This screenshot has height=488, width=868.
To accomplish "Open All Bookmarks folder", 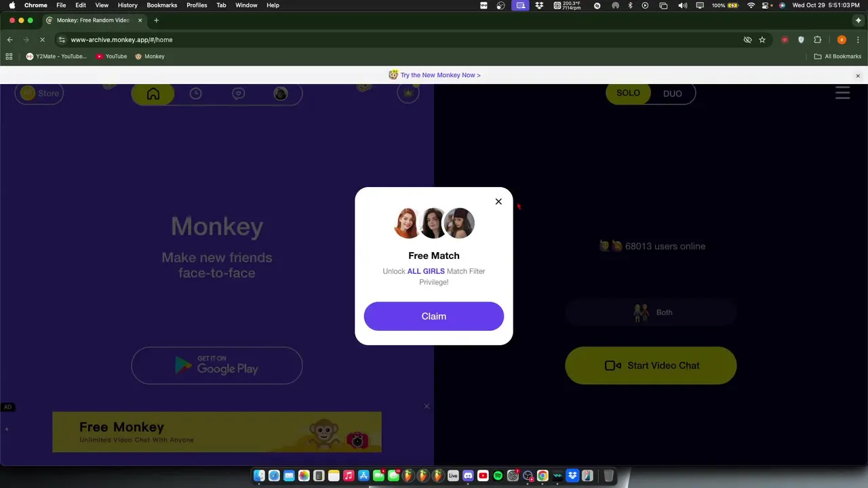I will 837,56.
